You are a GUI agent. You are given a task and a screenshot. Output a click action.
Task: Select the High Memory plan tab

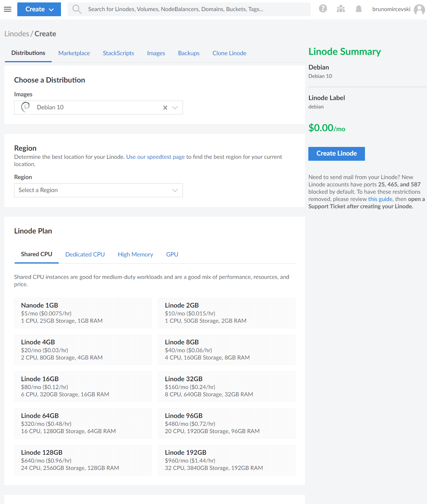click(x=136, y=255)
